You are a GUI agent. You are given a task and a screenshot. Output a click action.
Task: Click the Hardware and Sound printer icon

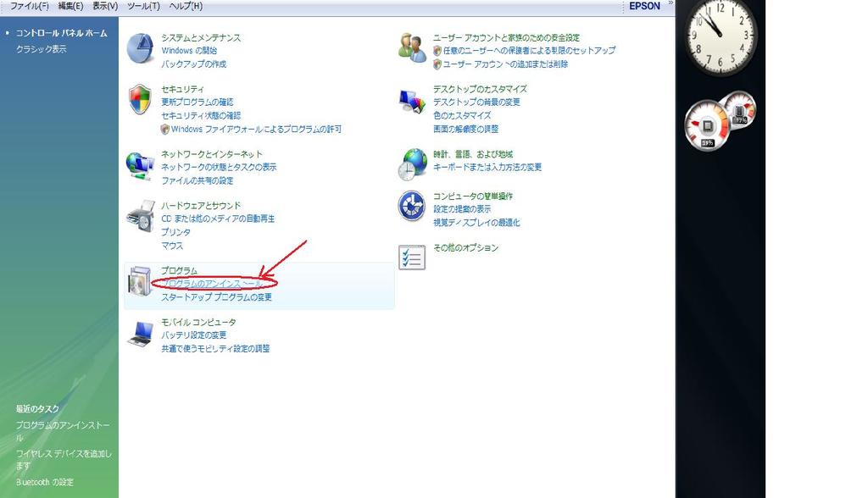coord(140,217)
